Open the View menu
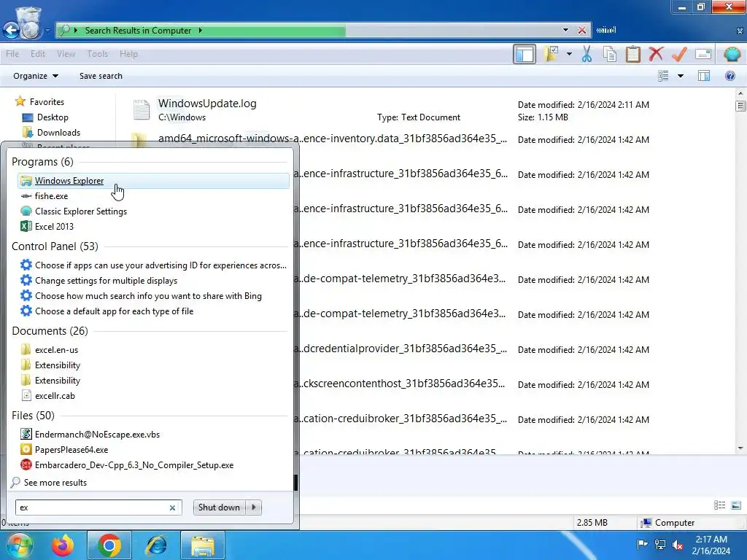Screen dimensions: 747x560 click(x=66, y=54)
